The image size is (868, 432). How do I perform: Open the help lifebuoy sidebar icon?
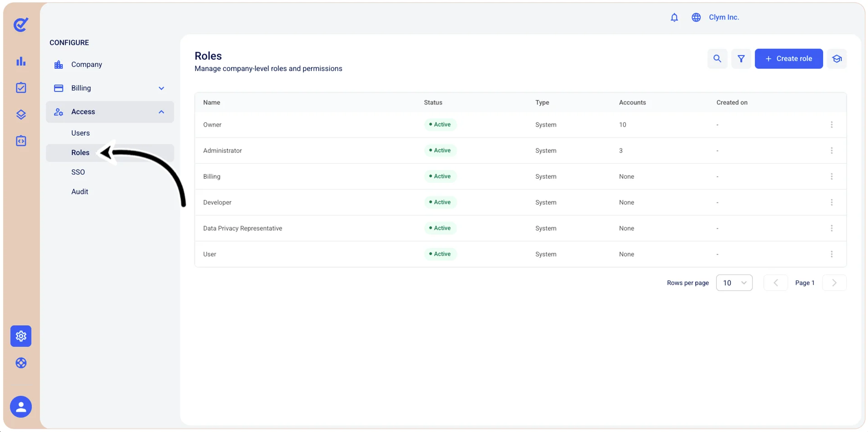[x=21, y=363]
